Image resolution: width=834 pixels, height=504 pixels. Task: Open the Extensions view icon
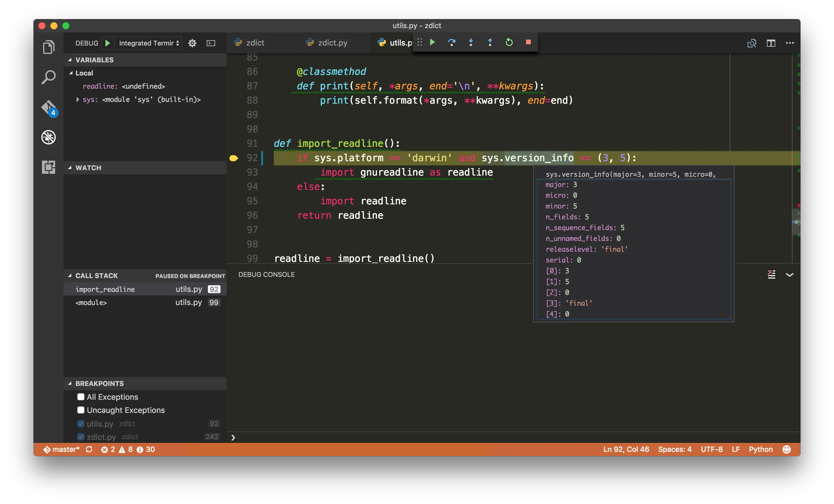[49, 167]
